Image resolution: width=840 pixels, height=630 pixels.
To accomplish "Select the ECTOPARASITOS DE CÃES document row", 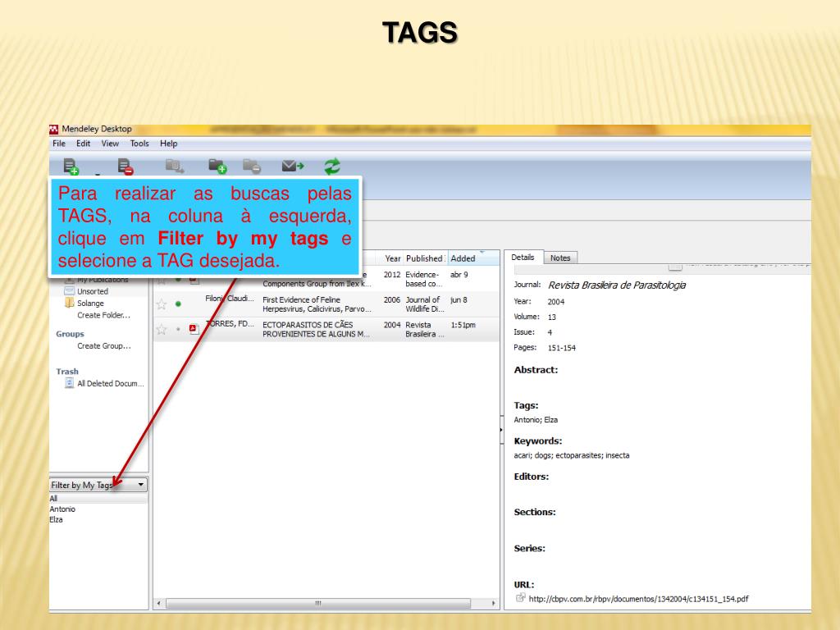I will pos(326,329).
